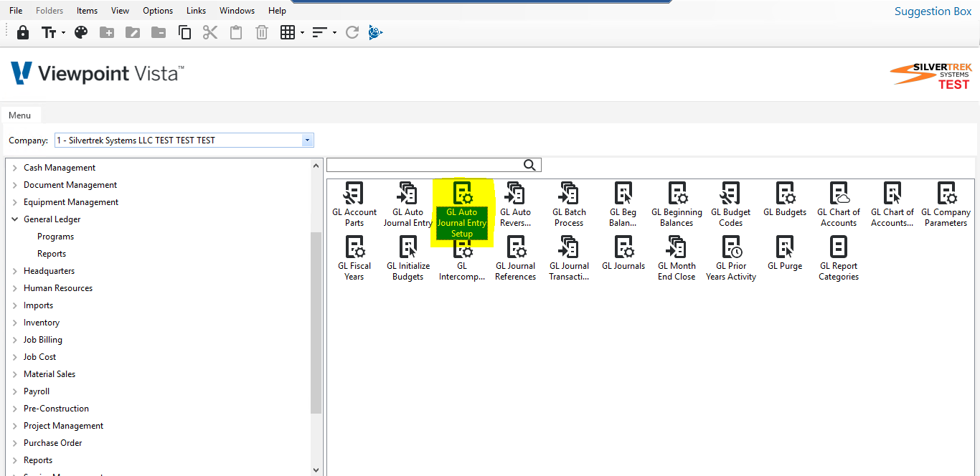Open GL Prior Years Activity
The height and width of the screenshot is (476, 980).
coord(730,259)
